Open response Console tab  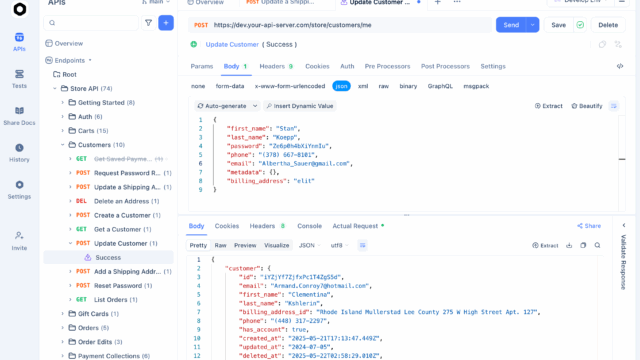[x=309, y=226]
